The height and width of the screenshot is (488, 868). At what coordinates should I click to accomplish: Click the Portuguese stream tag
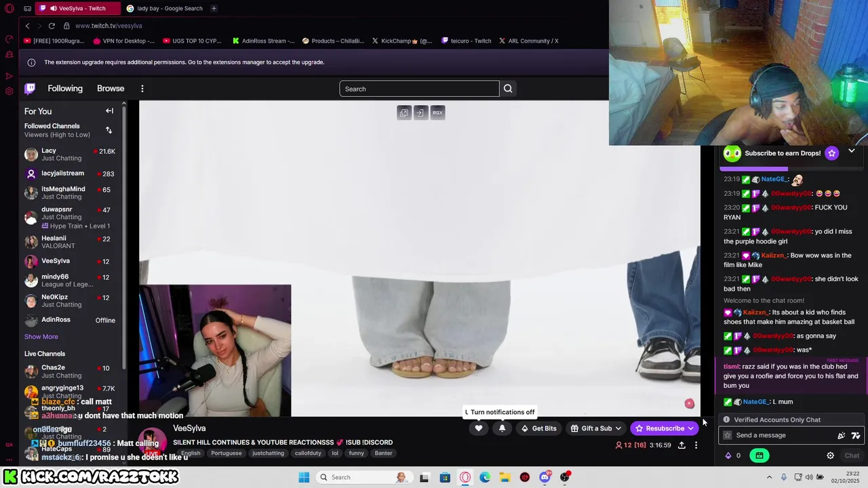click(x=226, y=453)
